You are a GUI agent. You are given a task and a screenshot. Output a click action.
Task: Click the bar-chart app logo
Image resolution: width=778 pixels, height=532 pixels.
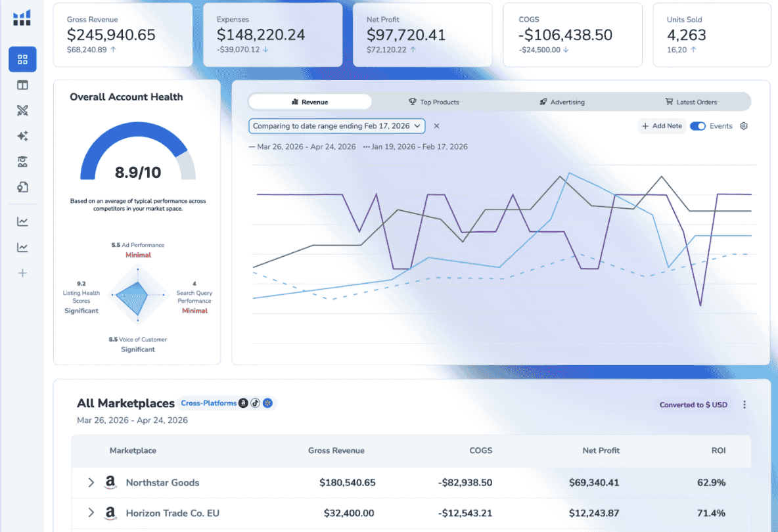[22, 18]
